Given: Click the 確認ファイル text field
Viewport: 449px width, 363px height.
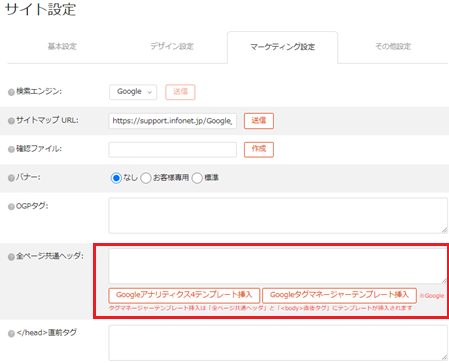Looking at the screenshot, I should click(x=173, y=149).
